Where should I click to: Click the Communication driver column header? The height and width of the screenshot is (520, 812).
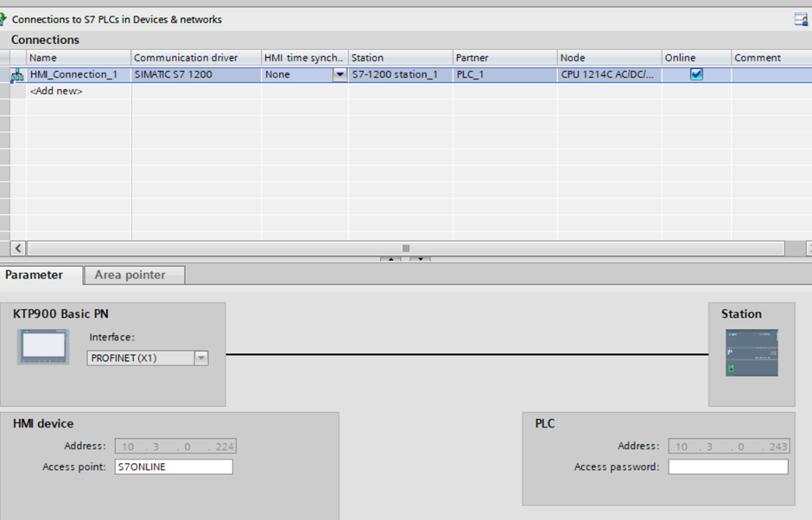[196, 58]
